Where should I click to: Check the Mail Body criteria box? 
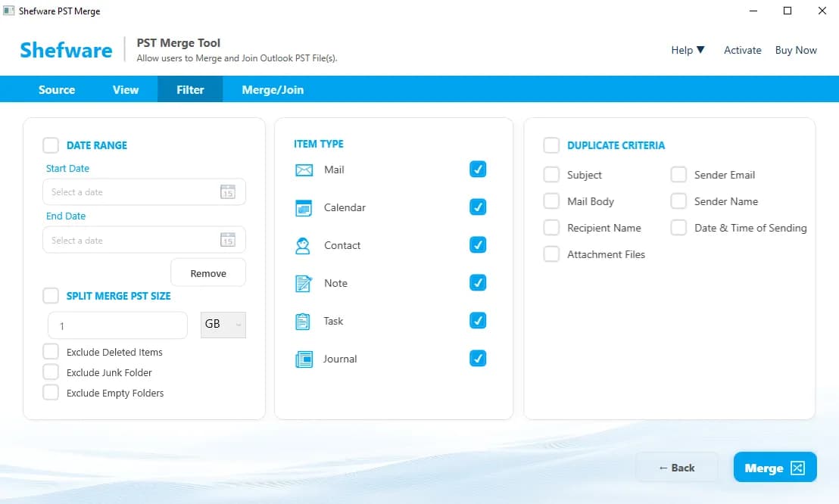pyautogui.click(x=551, y=201)
